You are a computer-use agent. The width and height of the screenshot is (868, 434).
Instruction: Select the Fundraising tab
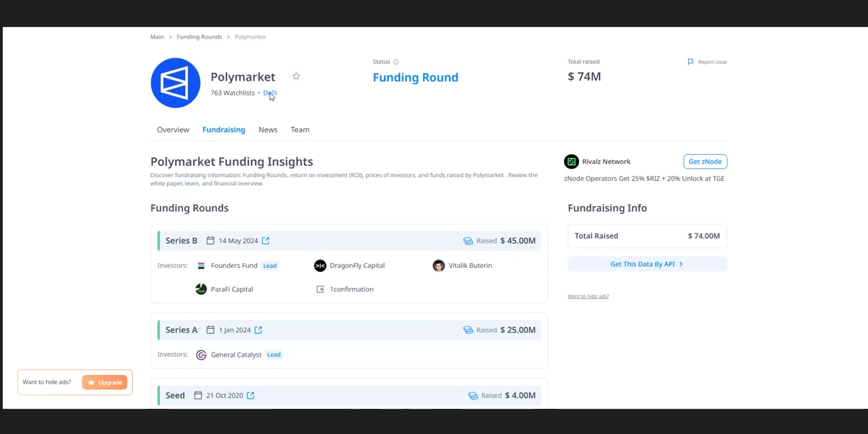point(224,130)
